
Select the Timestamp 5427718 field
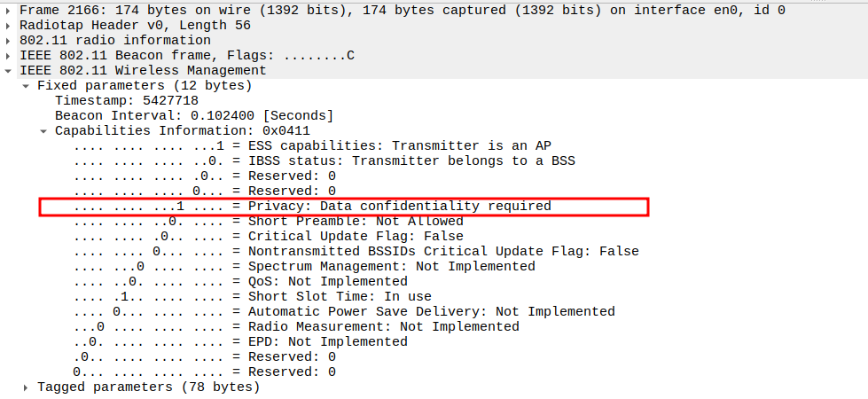pos(127,100)
